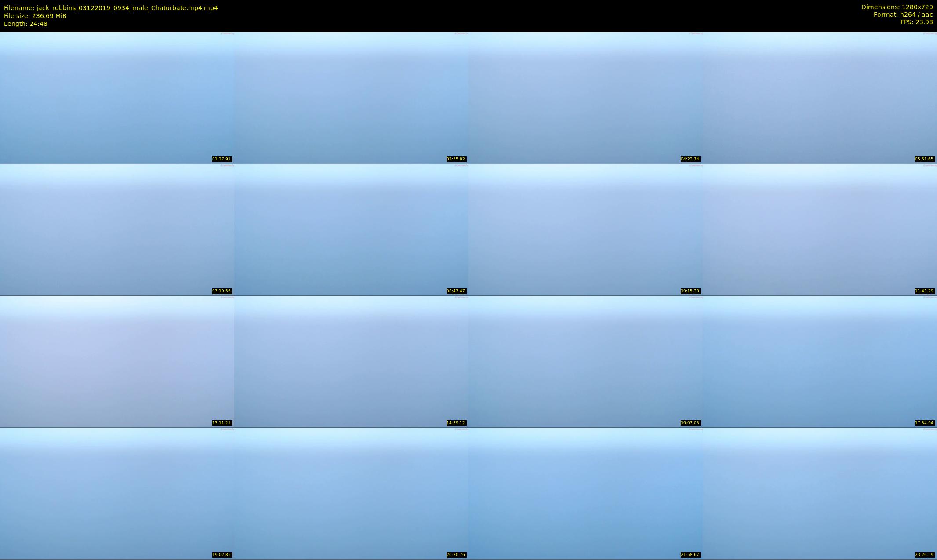Click the thumbnail marked 13:11.21
The image size is (937, 560).
pos(117,361)
